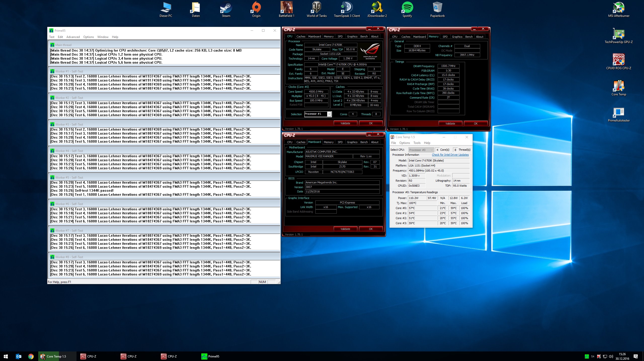The width and height of the screenshot is (644, 361).
Task: Click Validate in the Mainboard CPU-Z window
Action: 345,229
